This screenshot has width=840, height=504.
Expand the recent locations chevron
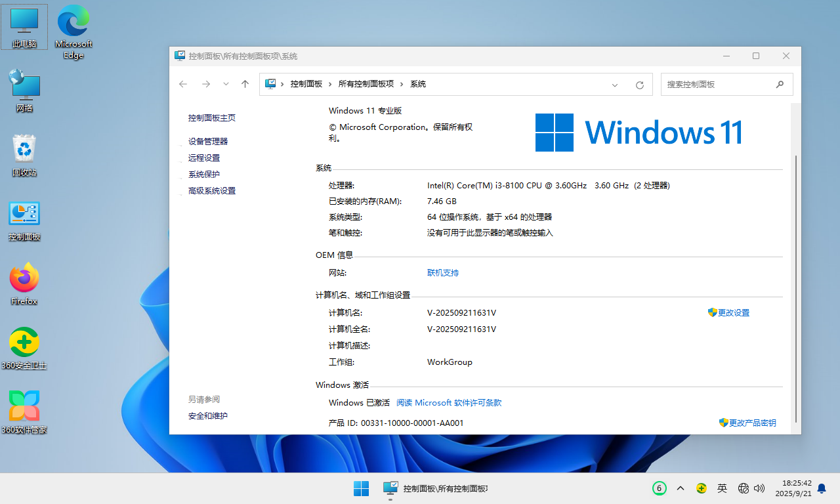[x=226, y=84]
